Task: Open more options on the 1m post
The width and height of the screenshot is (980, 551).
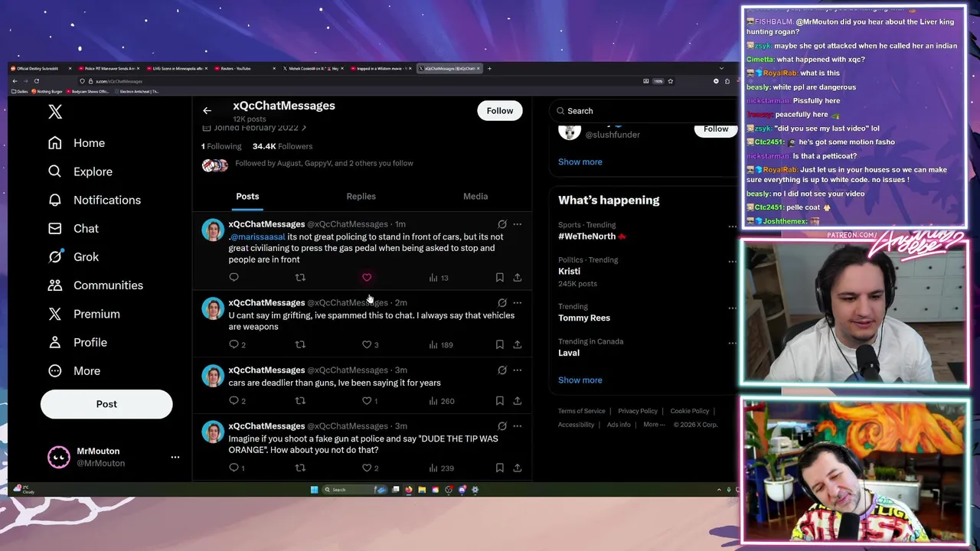Action: point(518,224)
